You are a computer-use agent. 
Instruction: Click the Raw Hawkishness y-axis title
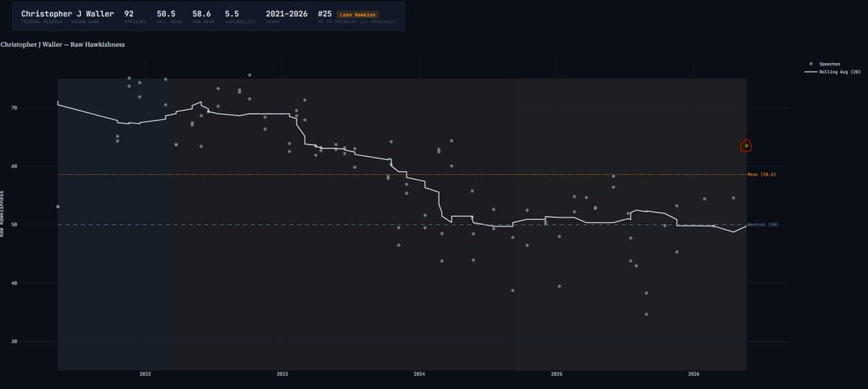coord(3,215)
